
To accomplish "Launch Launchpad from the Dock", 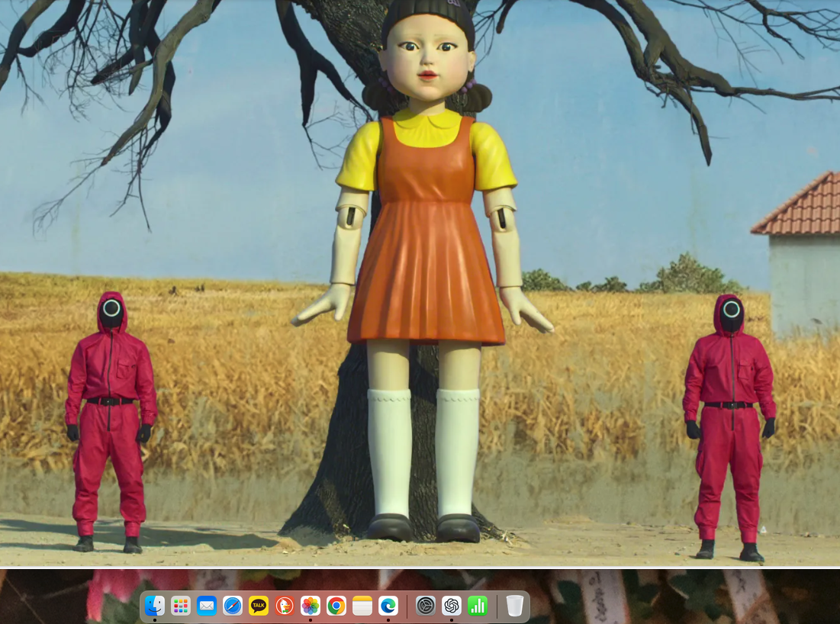I will (x=181, y=606).
